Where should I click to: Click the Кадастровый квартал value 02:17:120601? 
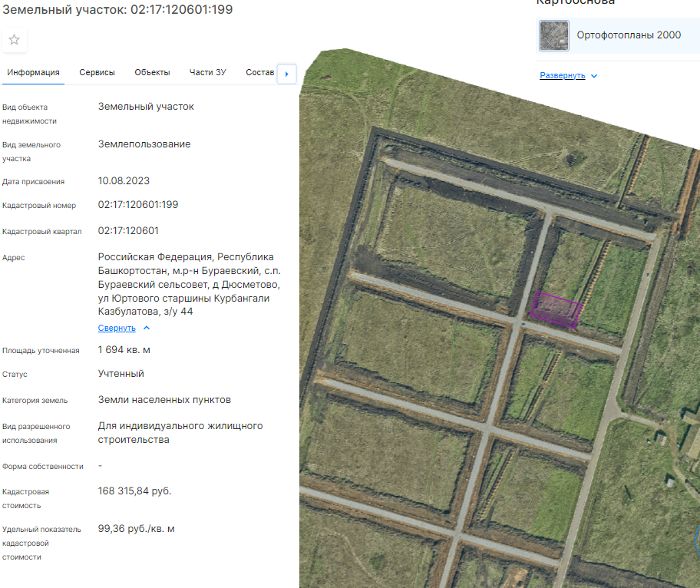(x=128, y=231)
